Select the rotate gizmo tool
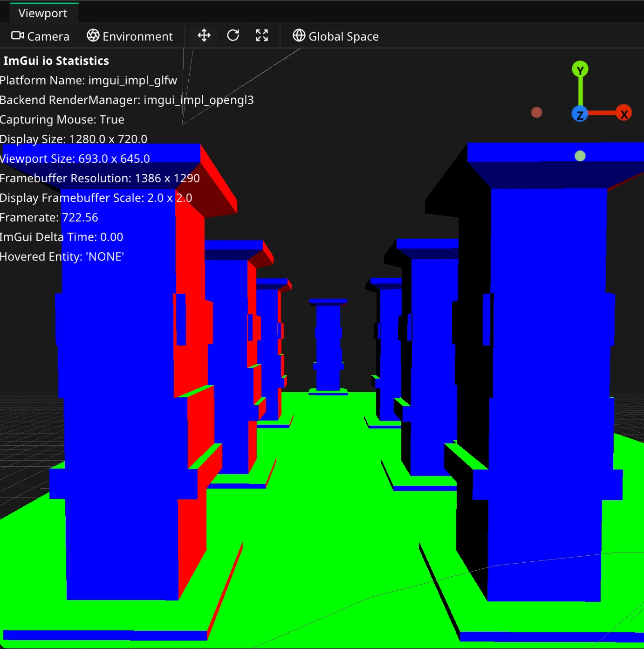 [233, 35]
